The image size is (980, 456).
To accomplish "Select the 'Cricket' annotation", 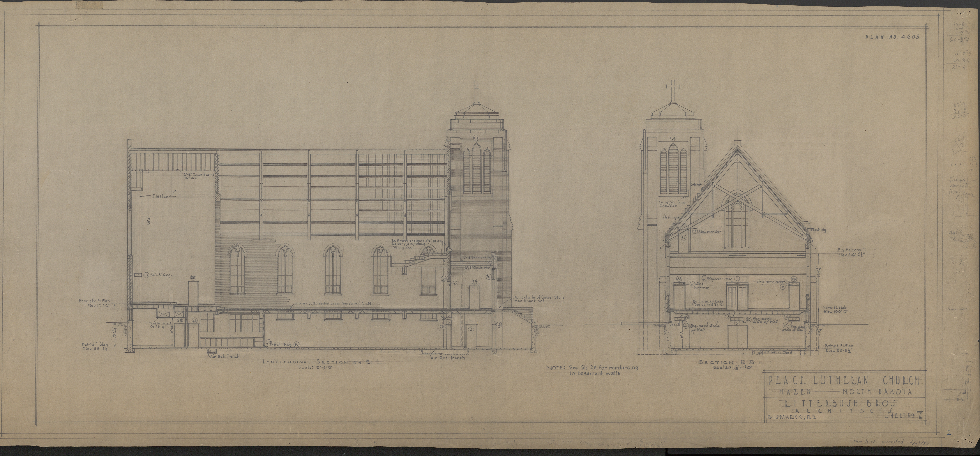I will click(x=696, y=184).
